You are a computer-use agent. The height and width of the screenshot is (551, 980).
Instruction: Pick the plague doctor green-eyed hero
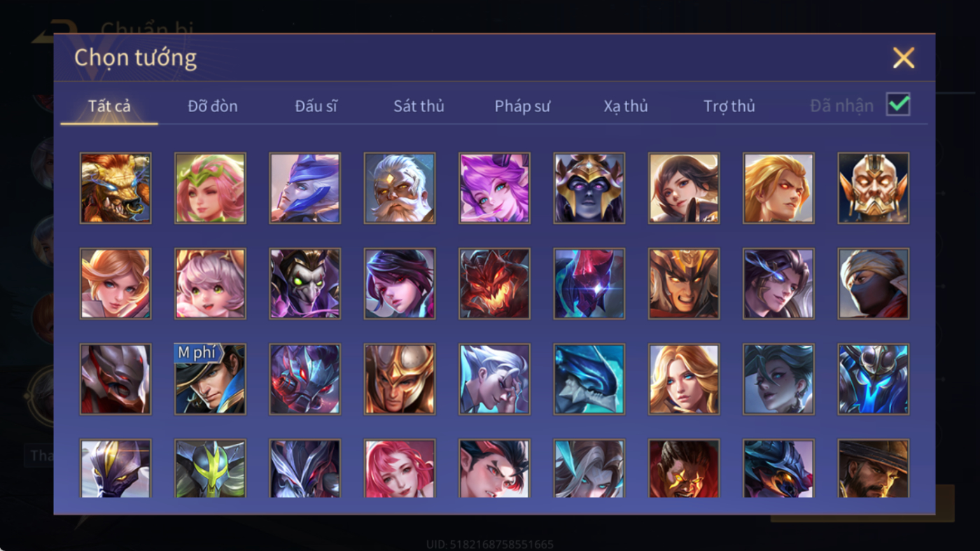coord(305,284)
